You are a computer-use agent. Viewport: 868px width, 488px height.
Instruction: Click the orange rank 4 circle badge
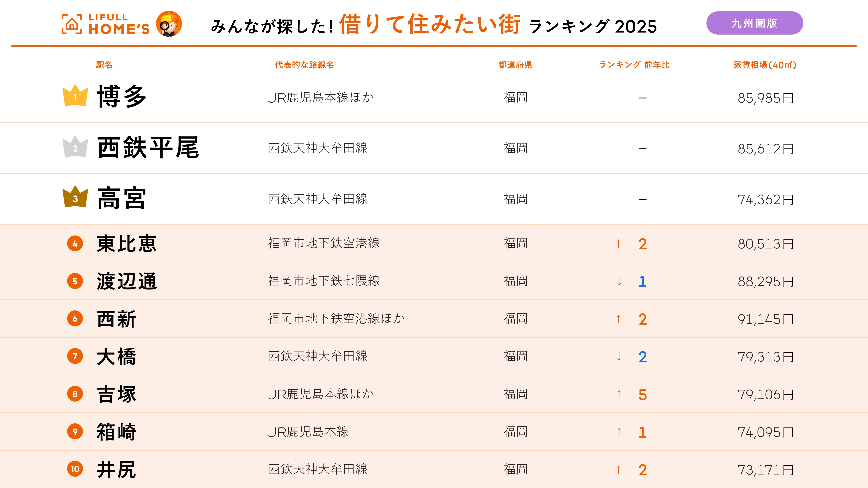coord(75,244)
